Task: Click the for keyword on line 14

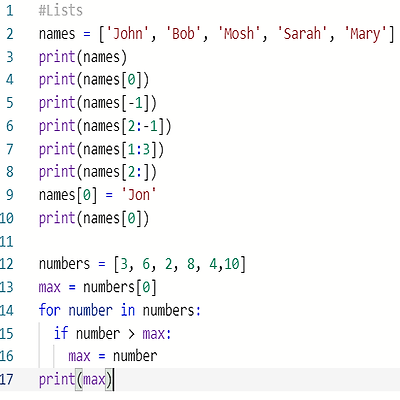Action: coord(50,310)
